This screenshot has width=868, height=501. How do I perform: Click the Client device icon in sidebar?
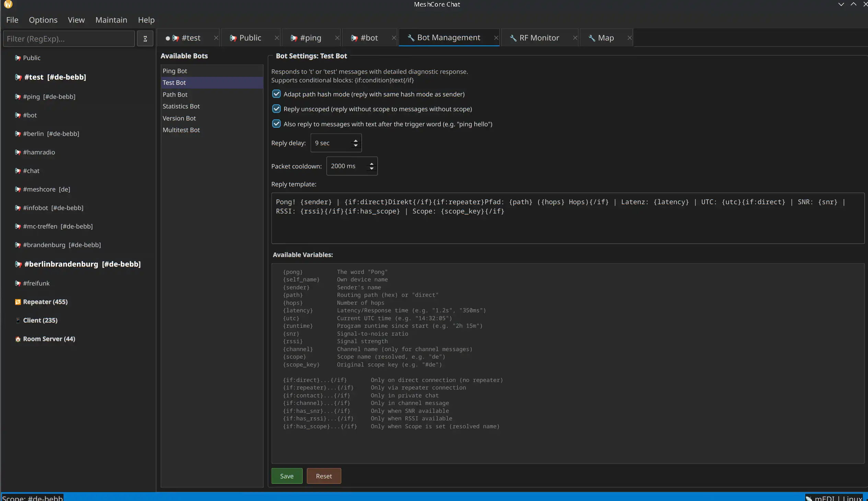click(x=18, y=321)
